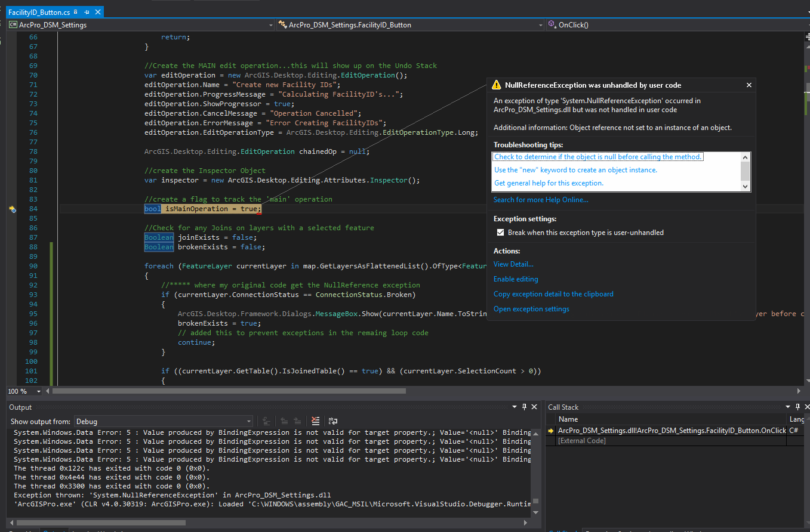The image size is (810, 532).
Task: Click the editor horizontal scrollbar thumb
Action: [229, 391]
